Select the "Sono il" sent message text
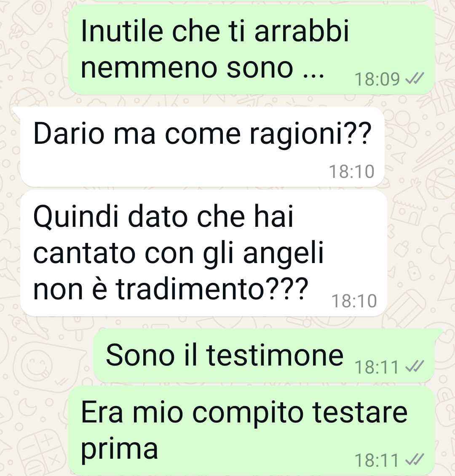 [225, 355]
